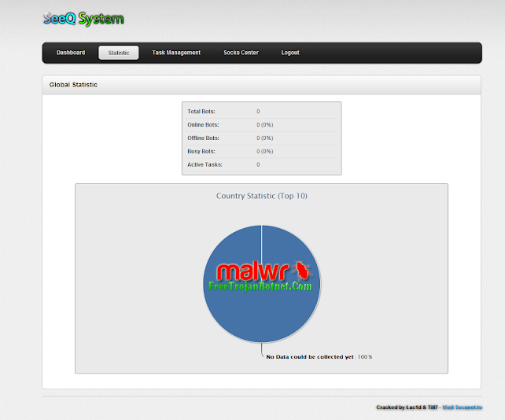Select the 'Offline Bots:' label
Image resolution: width=505 pixels, height=420 pixels.
(203, 138)
